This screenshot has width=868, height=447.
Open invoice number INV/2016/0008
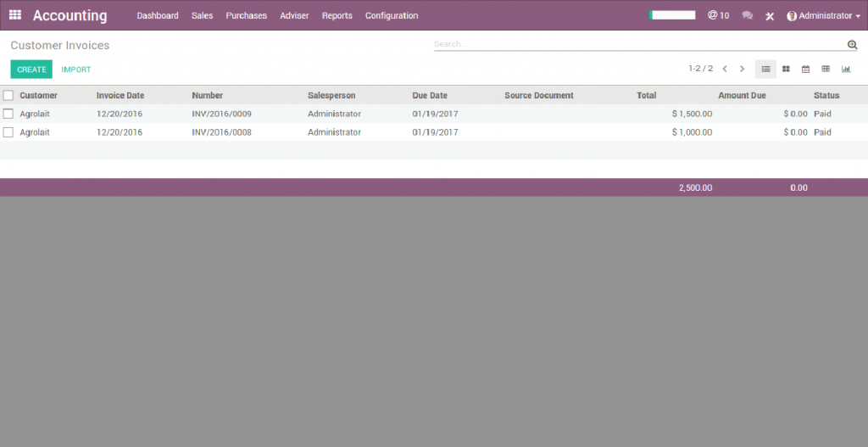221,131
